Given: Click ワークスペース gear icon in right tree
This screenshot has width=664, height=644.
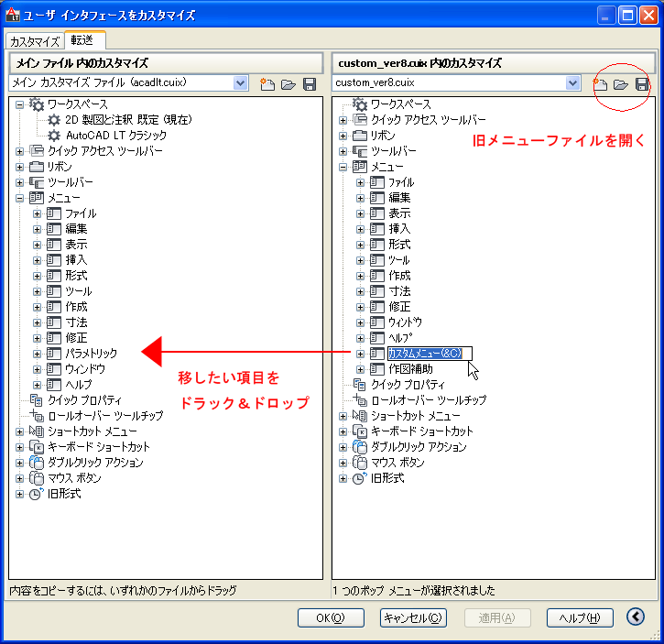Looking at the screenshot, I should [x=360, y=104].
